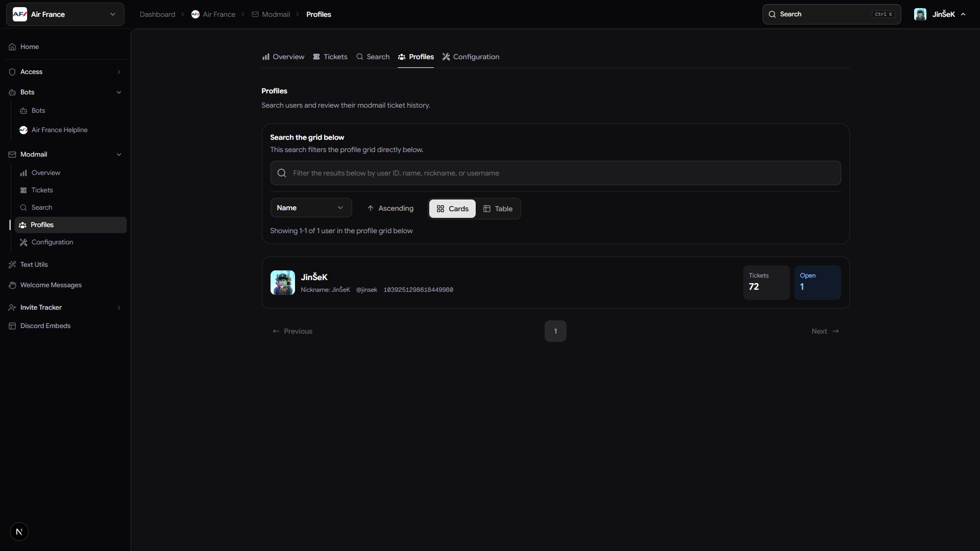This screenshot has height=551, width=980.
Task: Expand the Invite Tracker section chevron
Action: tap(119, 308)
